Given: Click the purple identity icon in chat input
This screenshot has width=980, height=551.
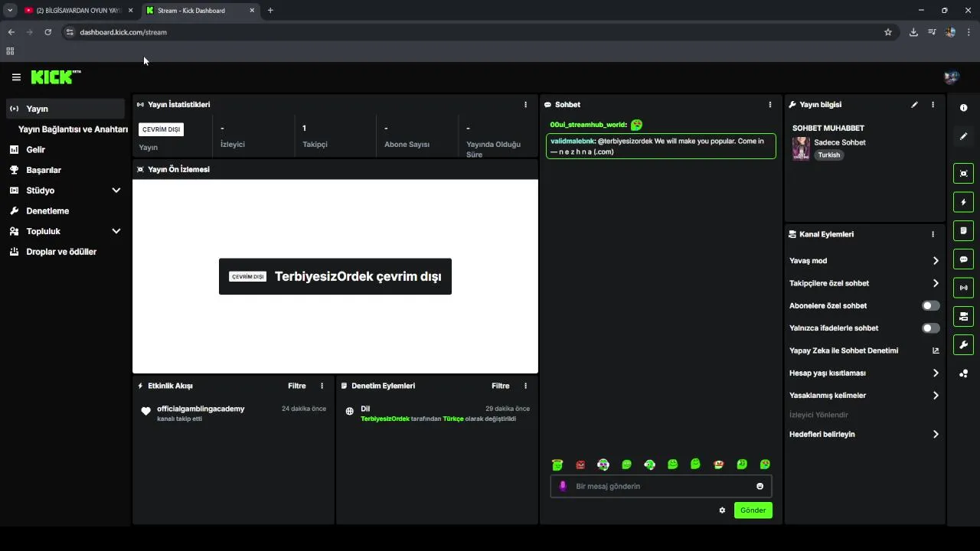Looking at the screenshot, I should (x=563, y=486).
